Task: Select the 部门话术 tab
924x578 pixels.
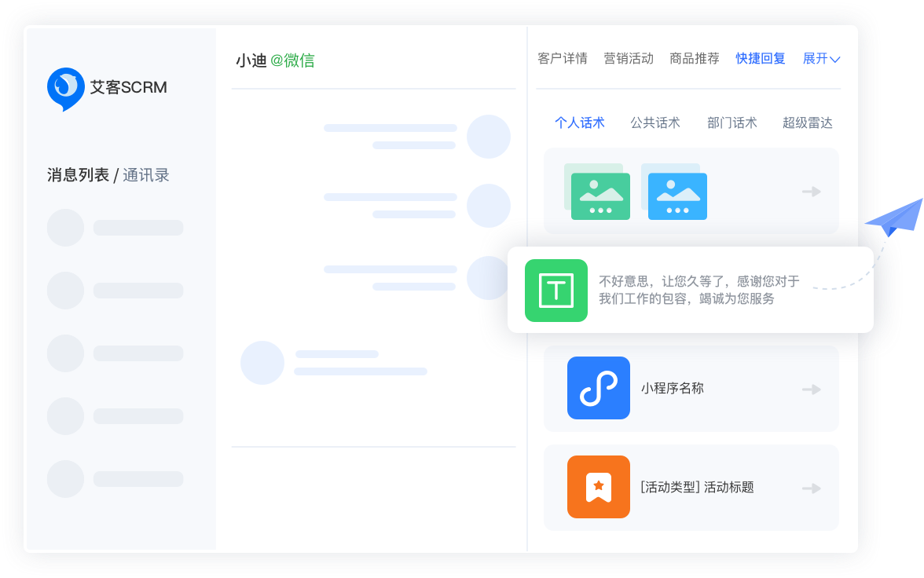Action: [732, 123]
